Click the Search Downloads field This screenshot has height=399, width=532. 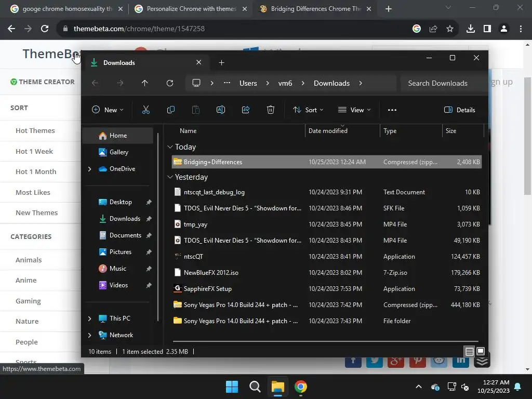pos(443,83)
